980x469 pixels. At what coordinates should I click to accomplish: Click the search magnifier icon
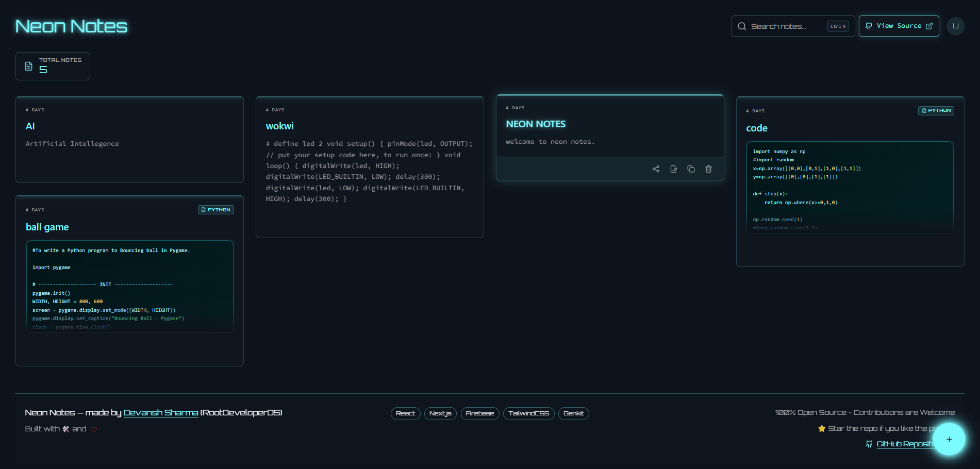(x=742, y=26)
